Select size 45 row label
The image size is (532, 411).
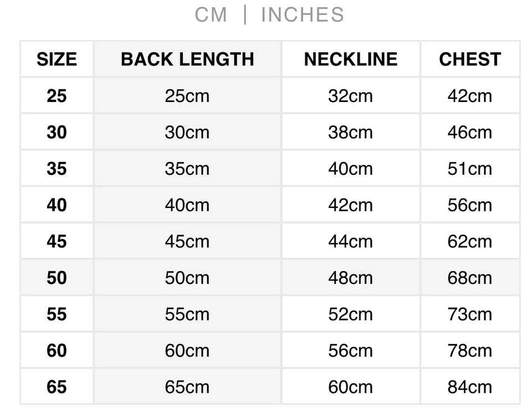pyautogui.click(x=57, y=242)
